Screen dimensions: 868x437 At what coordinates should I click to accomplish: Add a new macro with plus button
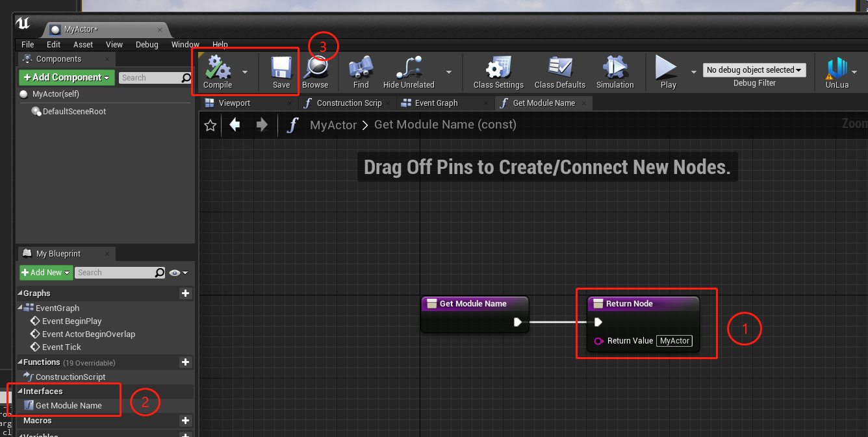[186, 421]
